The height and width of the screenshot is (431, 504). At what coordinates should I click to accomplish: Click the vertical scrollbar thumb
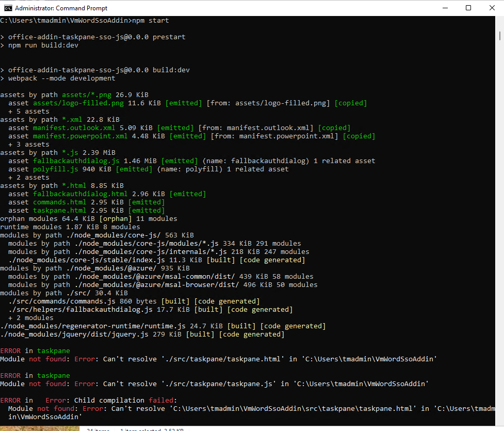499,36
